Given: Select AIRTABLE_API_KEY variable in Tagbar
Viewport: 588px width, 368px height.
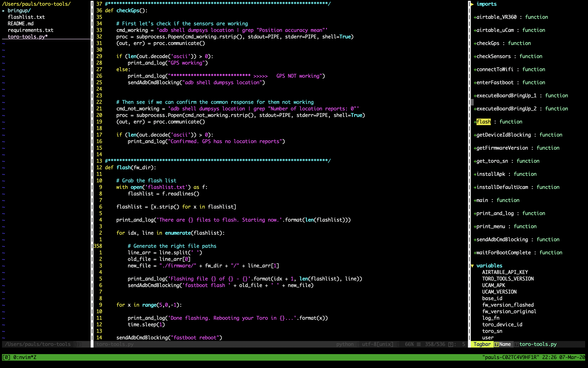Looking at the screenshot, I should click(505, 272).
